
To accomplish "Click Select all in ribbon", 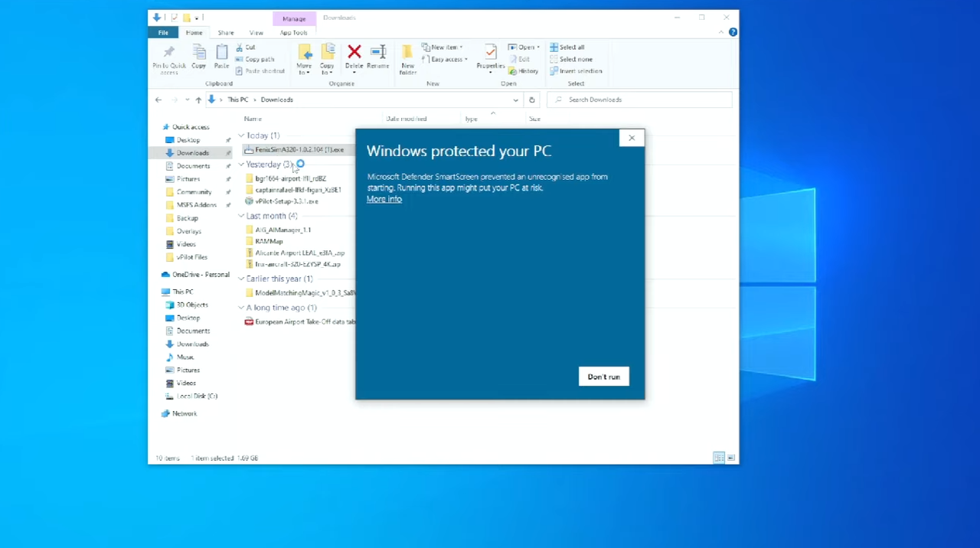I will [567, 47].
